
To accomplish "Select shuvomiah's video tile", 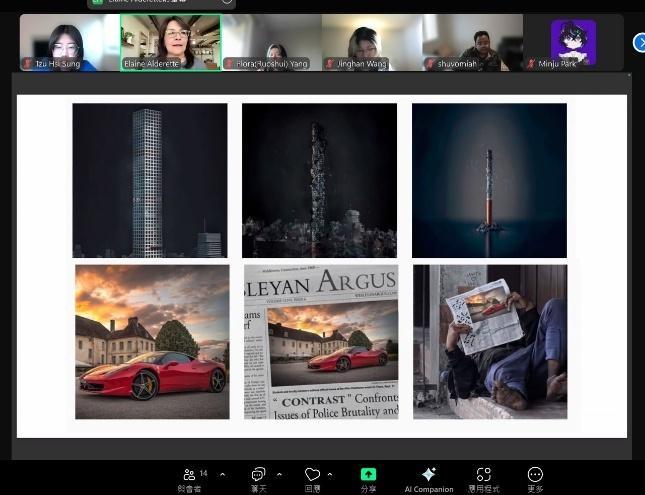I will pos(473,43).
